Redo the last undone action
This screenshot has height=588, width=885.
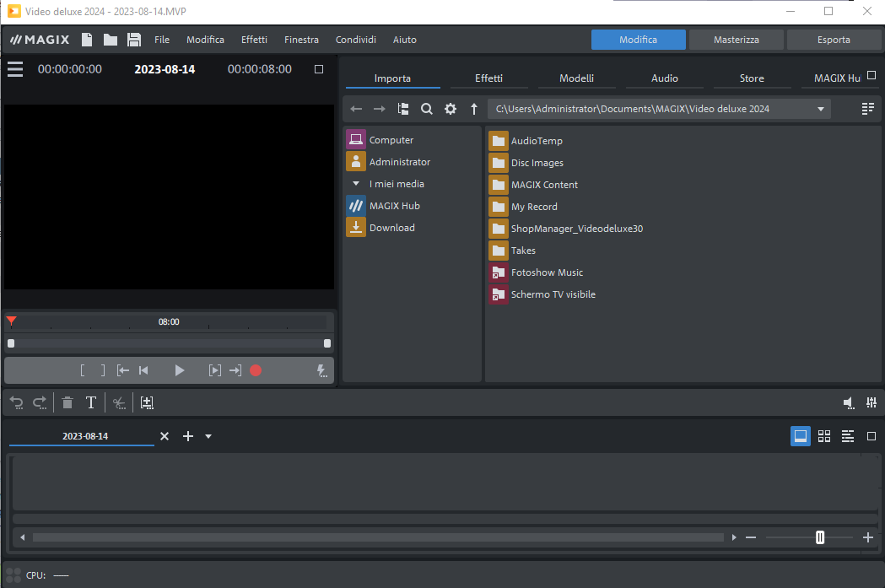click(x=40, y=403)
